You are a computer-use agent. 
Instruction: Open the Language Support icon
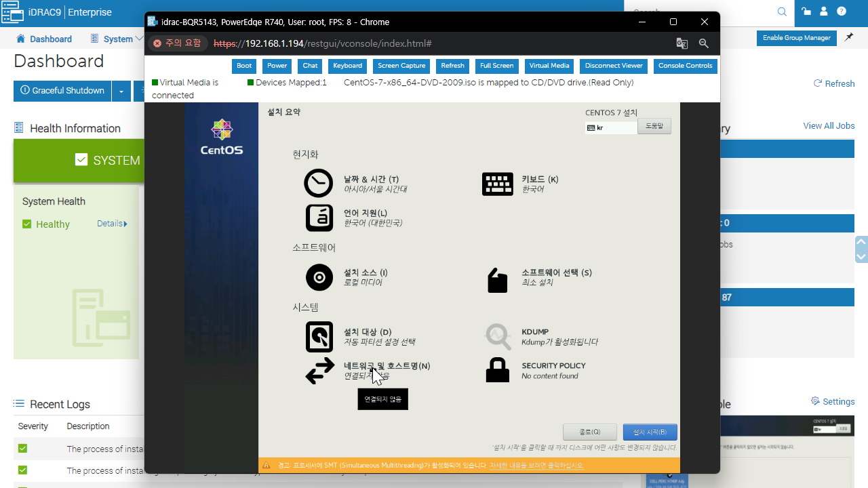(319, 218)
